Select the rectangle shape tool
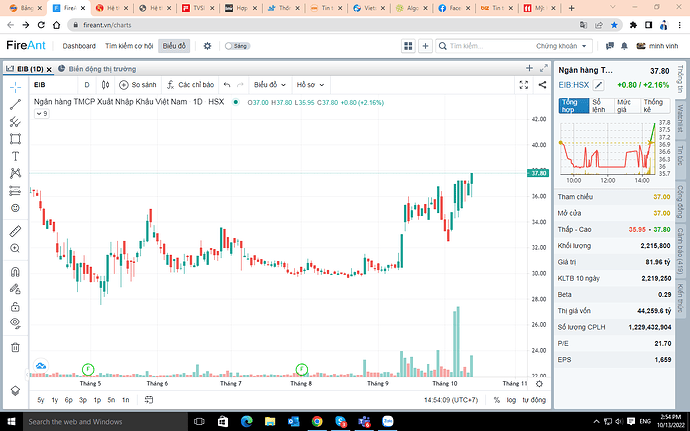The height and width of the screenshot is (431, 690). click(x=15, y=139)
